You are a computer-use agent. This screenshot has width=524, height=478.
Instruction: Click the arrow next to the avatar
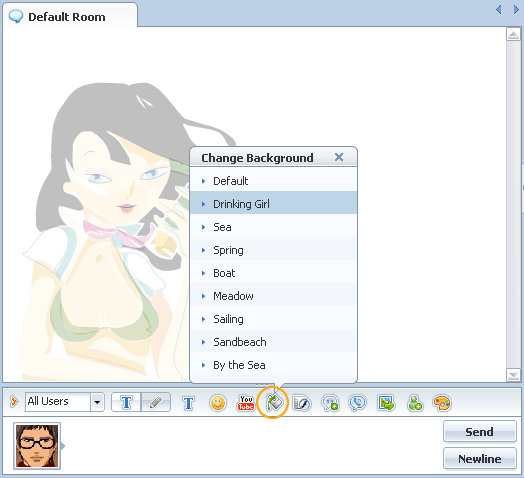point(63,446)
